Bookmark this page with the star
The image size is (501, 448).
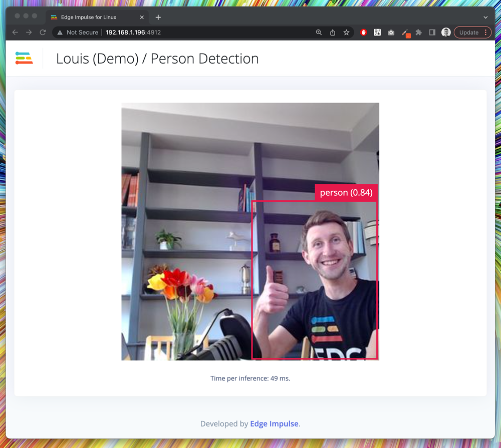346,33
